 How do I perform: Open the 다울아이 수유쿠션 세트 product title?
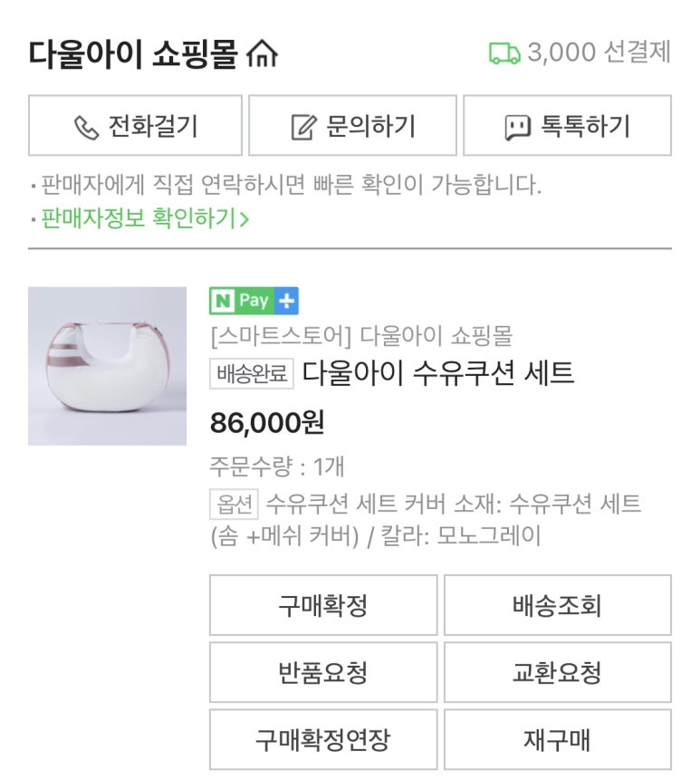(x=438, y=372)
